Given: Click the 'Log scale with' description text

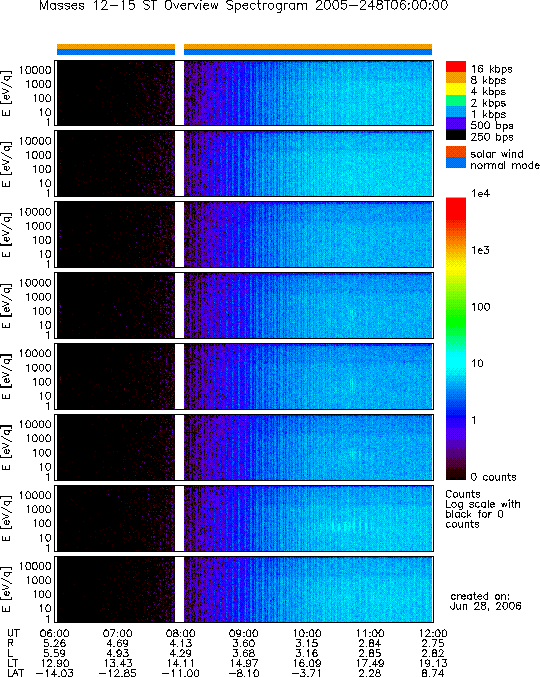Looking at the screenshot, I should click(x=483, y=504).
